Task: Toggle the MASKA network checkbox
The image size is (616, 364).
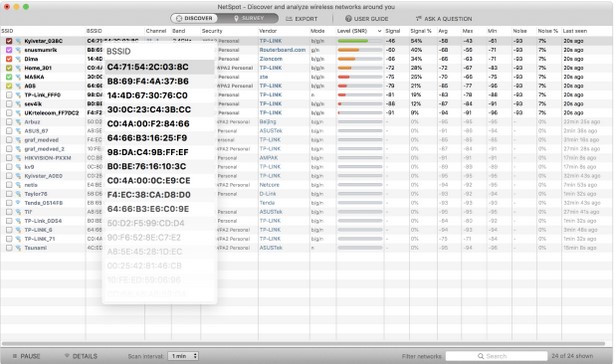Action: click(x=9, y=77)
